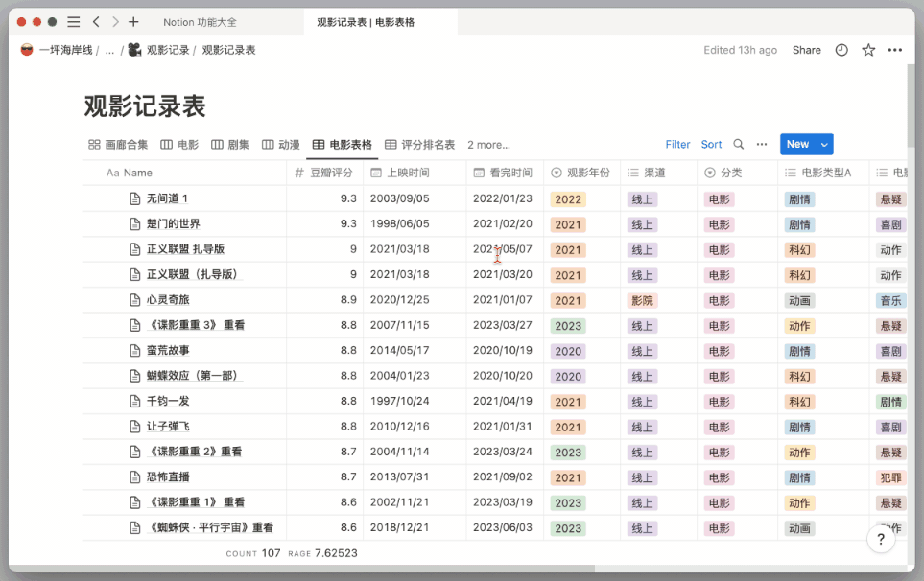Click the Edited 13h ago text

click(x=740, y=50)
